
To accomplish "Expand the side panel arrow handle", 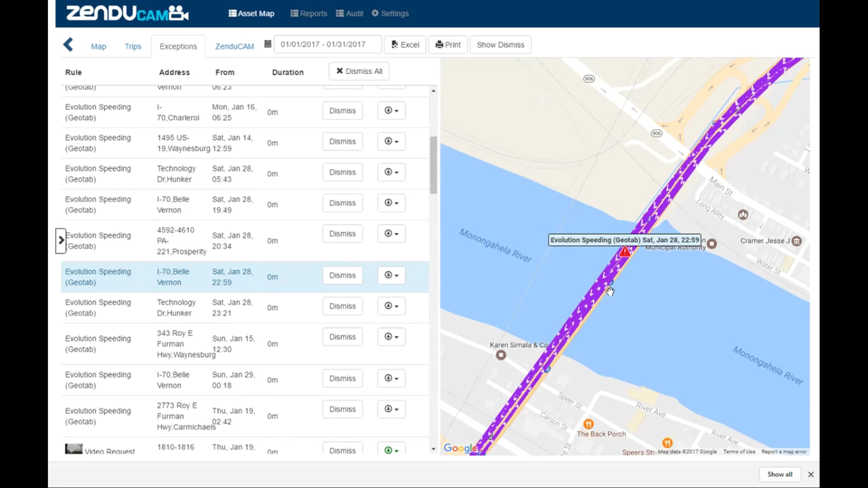I will [x=61, y=241].
